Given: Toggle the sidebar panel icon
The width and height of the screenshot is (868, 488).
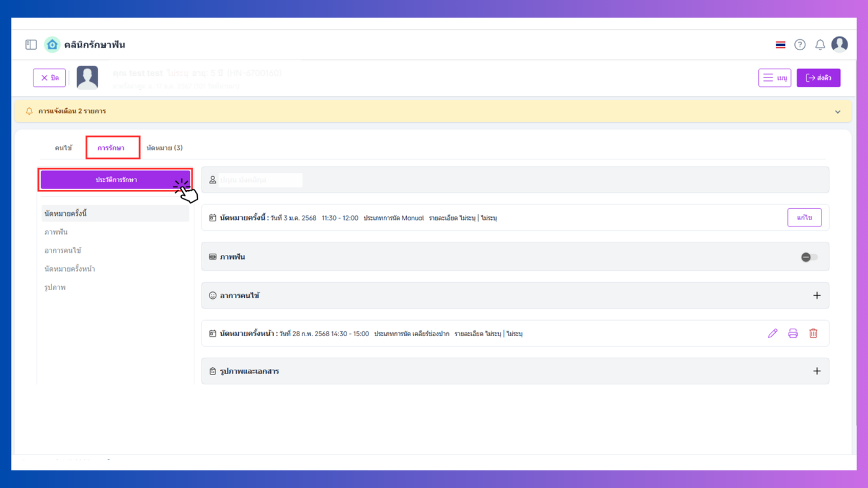Looking at the screenshot, I should pos(31,45).
